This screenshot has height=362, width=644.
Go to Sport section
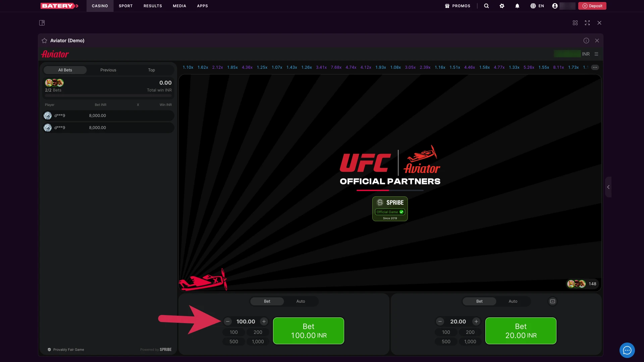coord(126,6)
